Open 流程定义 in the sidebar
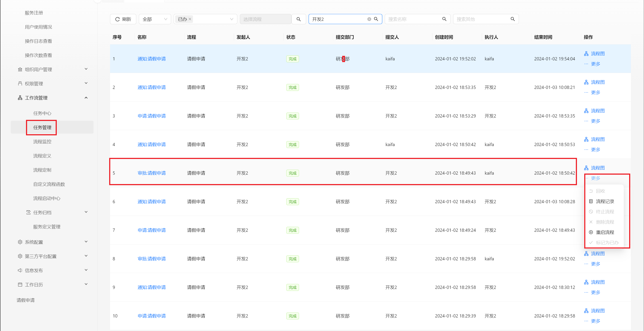This screenshot has width=644, height=331. tap(42, 156)
